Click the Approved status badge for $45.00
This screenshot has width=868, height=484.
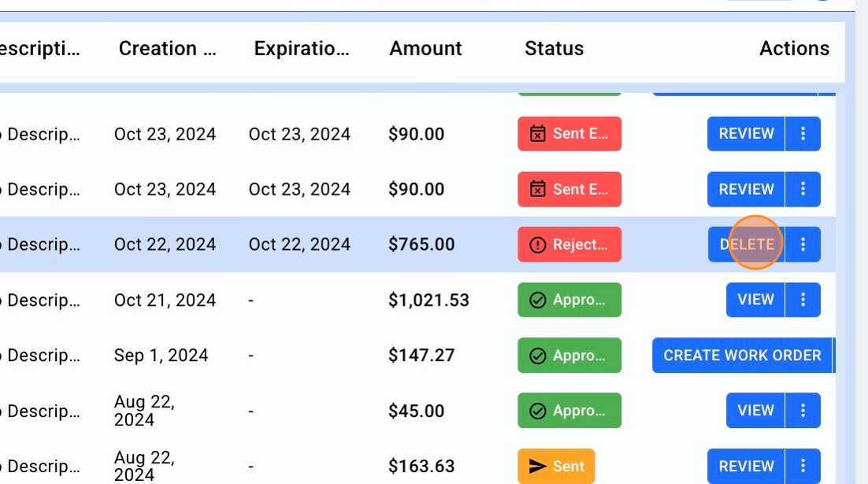(569, 411)
